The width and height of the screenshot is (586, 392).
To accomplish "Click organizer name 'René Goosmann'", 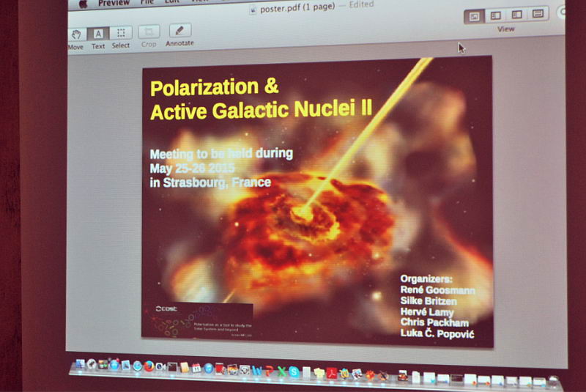I will click(437, 290).
